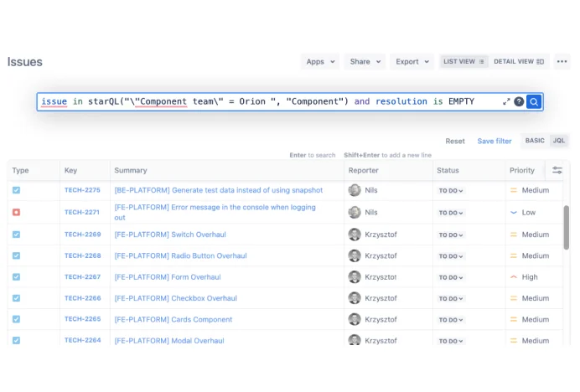Switch to Detail View
This screenshot has height=392, width=580.
coord(519,61)
